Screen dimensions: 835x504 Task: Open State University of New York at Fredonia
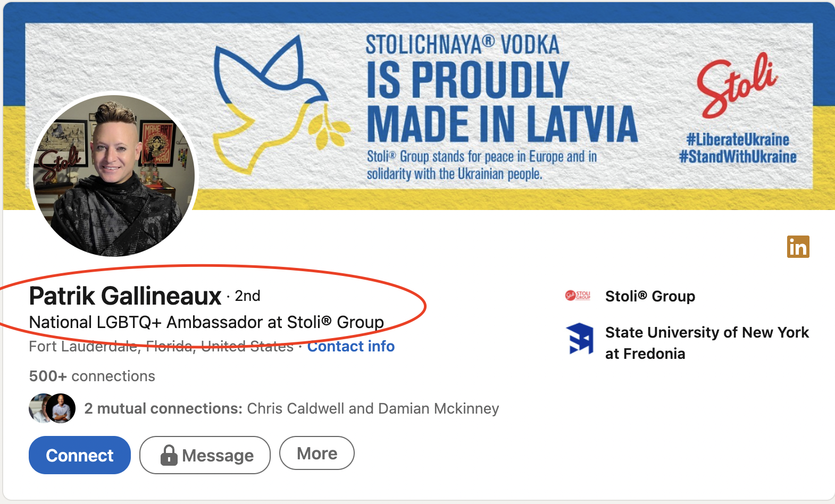[x=706, y=343]
